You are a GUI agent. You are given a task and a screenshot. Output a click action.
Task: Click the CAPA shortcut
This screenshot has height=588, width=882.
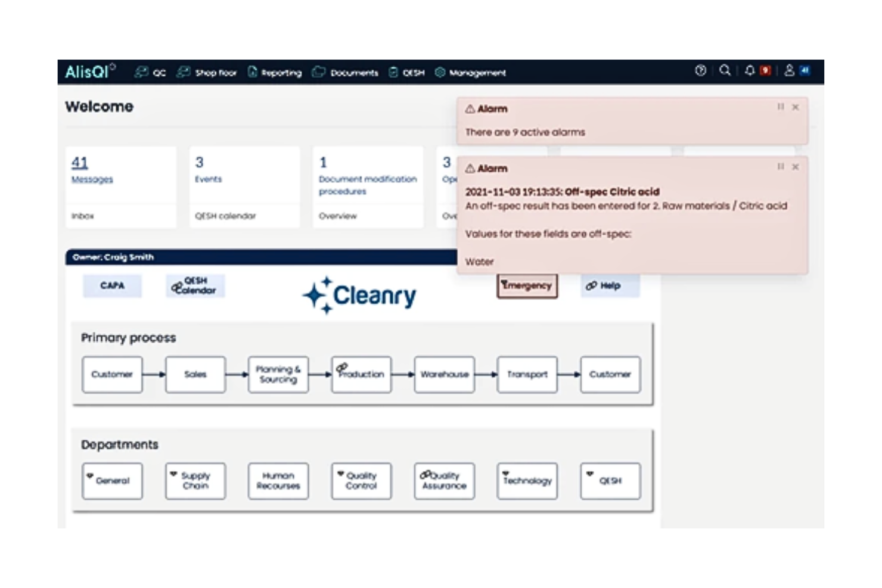[112, 286]
